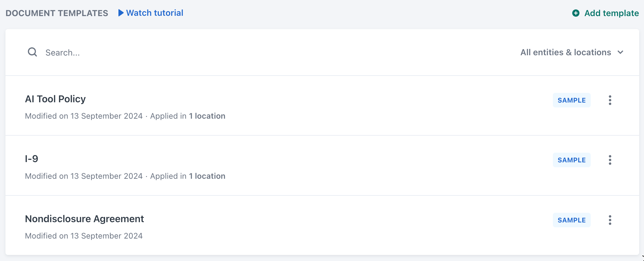Open the AI Tool Policy template
The height and width of the screenshot is (261, 644).
[x=55, y=99]
